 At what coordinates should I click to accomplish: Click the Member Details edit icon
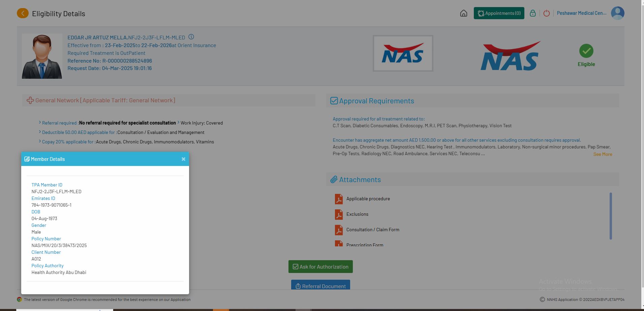[27, 159]
